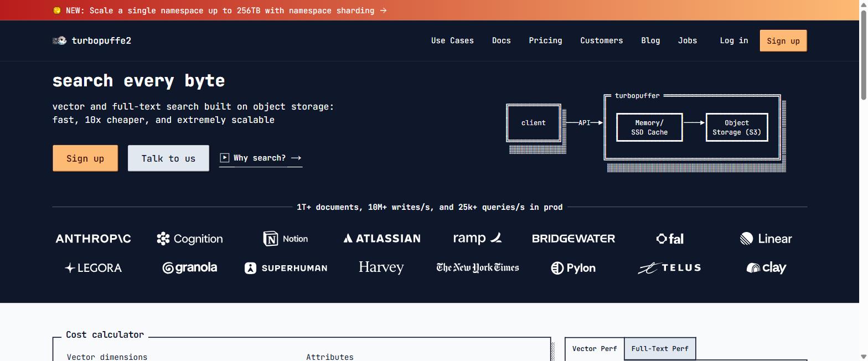Click the Anthropic logo
Image resolution: width=868 pixels, height=361 pixels.
(x=93, y=239)
